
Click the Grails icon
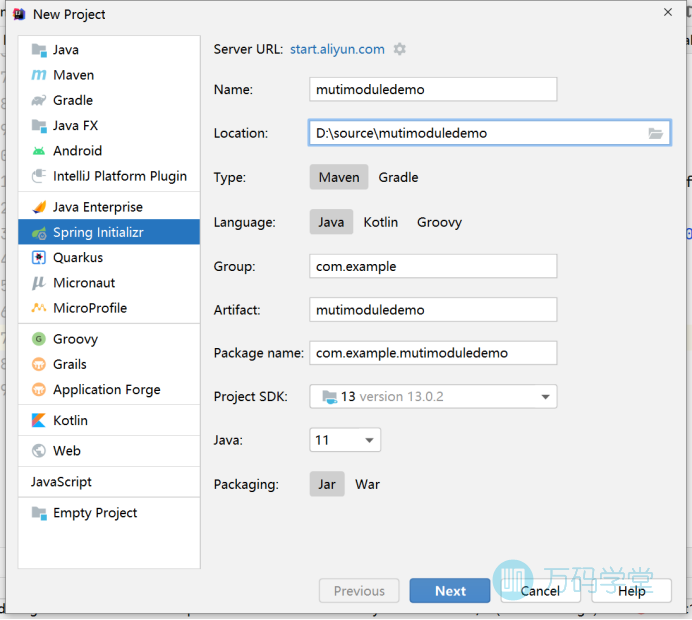(39, 364)
